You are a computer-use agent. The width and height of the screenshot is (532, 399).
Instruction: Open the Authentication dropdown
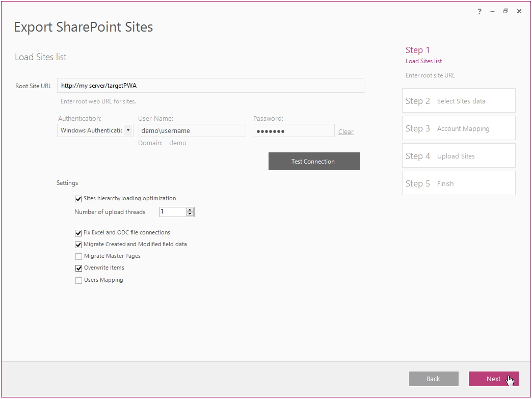pyautogui.click(x=128, y=130)
